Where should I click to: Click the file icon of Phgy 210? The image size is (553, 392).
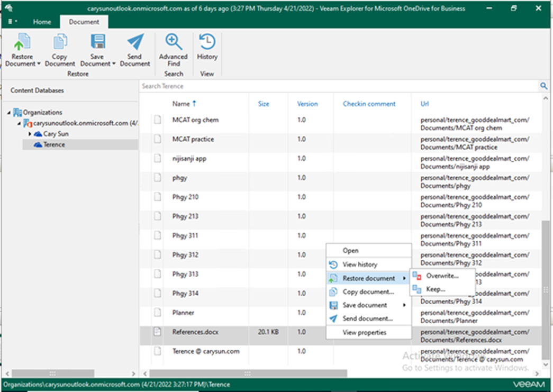157,196
